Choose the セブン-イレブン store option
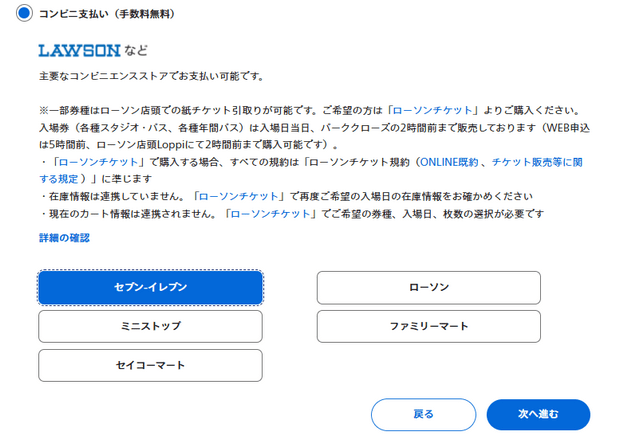Image resolution: width=620 pixels, height=440 pixels. [150, 288]
